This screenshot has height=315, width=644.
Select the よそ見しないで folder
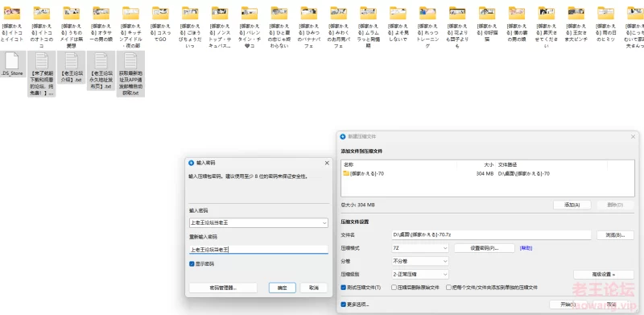(x=398, y=23)
